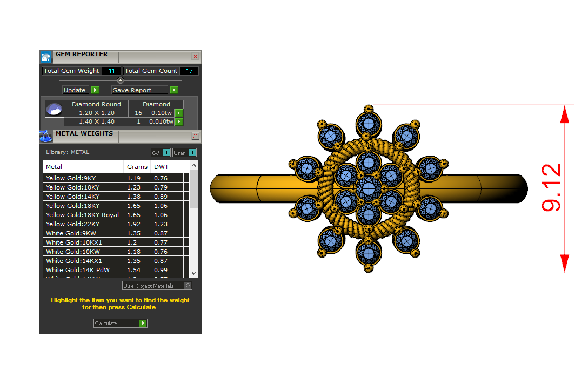The height and width of the screenshot is (385, 588).
Task: Toggle the GV library switch
Action: tap(166, 153)
